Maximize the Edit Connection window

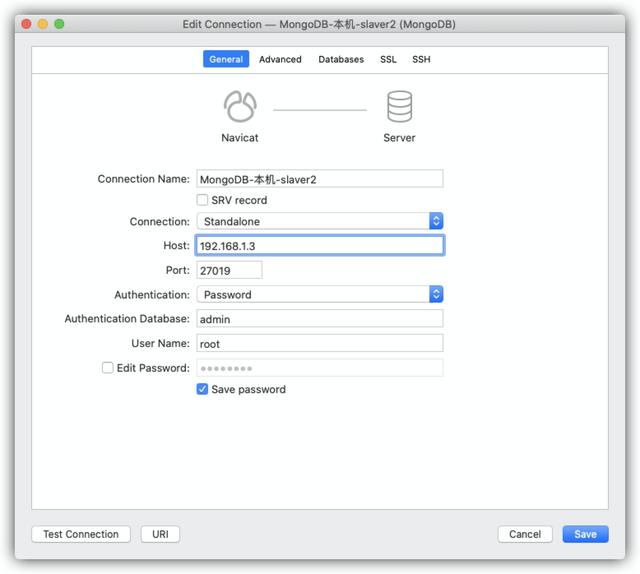59,24
